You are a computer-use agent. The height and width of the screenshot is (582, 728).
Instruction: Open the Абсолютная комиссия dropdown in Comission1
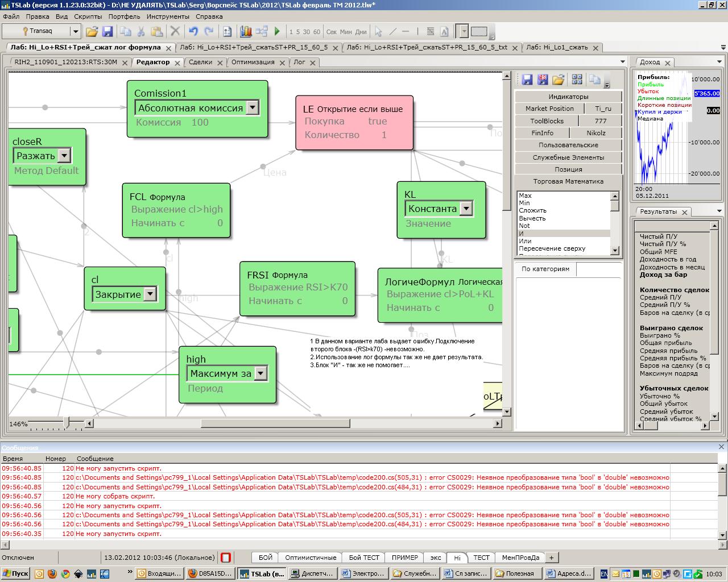(253, 107)
